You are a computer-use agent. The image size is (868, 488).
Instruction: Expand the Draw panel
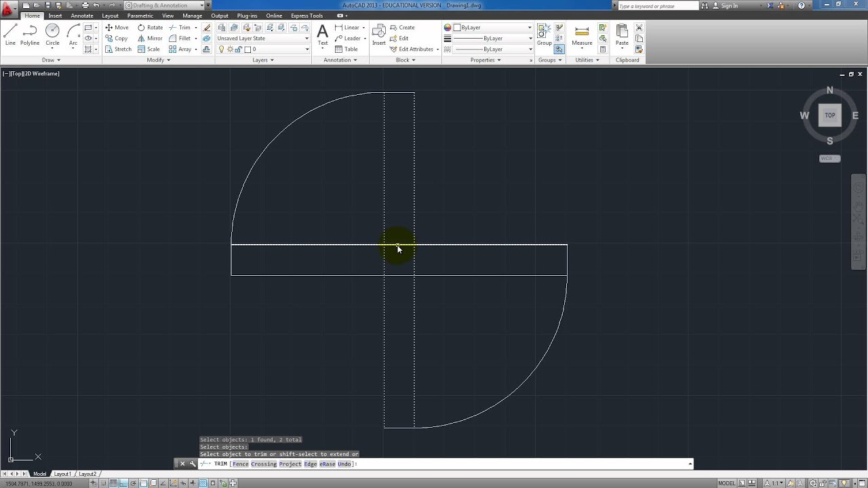(52, 60)
